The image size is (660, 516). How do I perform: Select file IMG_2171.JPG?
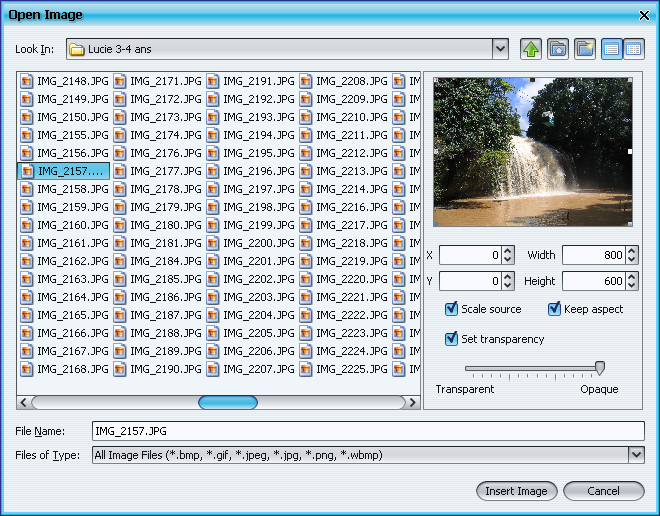[x=157, y=81]
